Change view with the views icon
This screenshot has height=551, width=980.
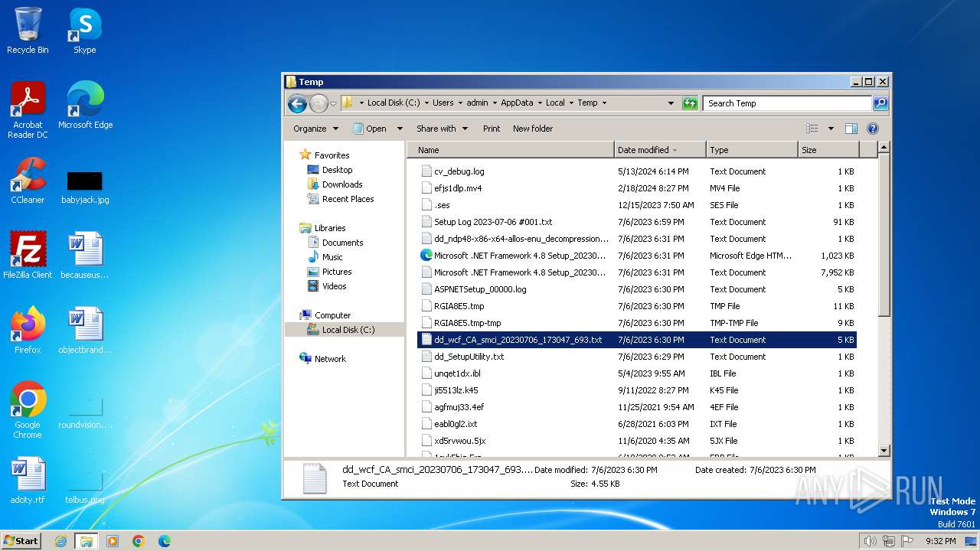coord(812,129)
